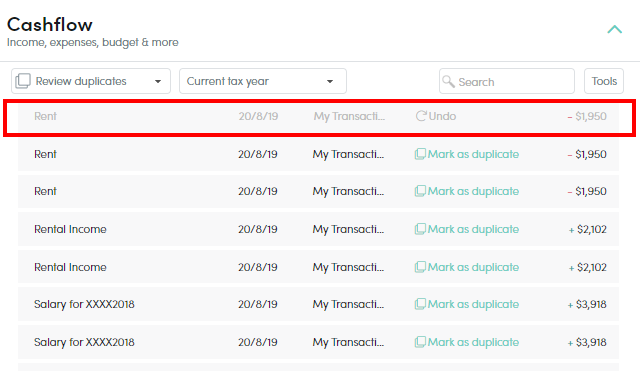Mark the upper Rental Income row as duplicate

click(467, 229)
